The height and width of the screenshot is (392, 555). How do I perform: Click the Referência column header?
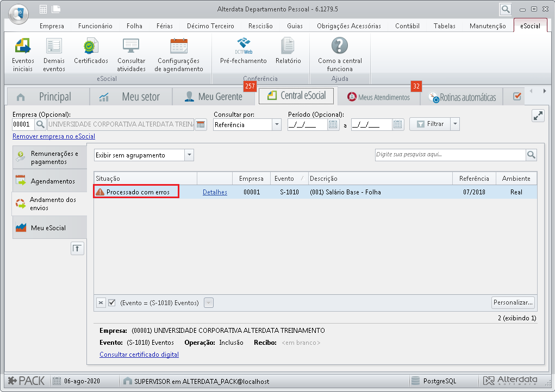tap(475, 179)
